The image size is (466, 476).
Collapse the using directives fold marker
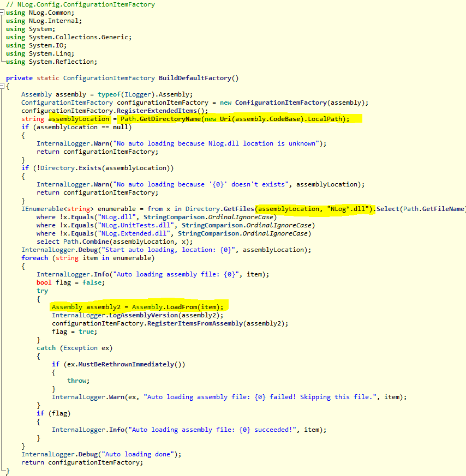tap(3, 13)
